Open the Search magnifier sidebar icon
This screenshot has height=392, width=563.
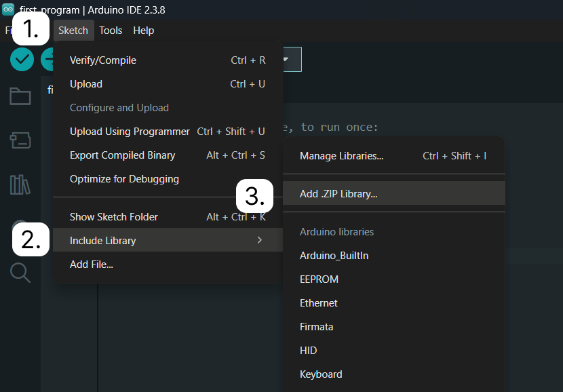click(x=20, y=273)
